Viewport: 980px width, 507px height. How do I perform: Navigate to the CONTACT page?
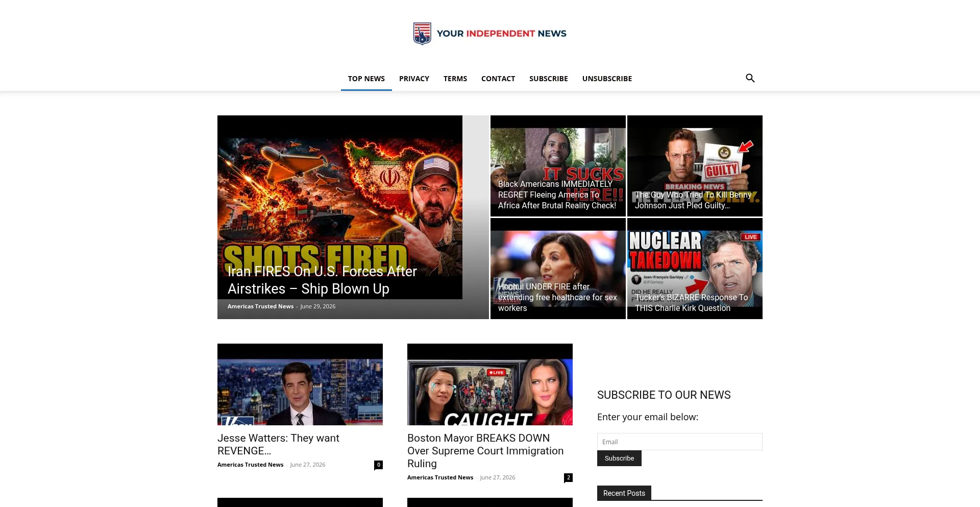tap(498, 79)
